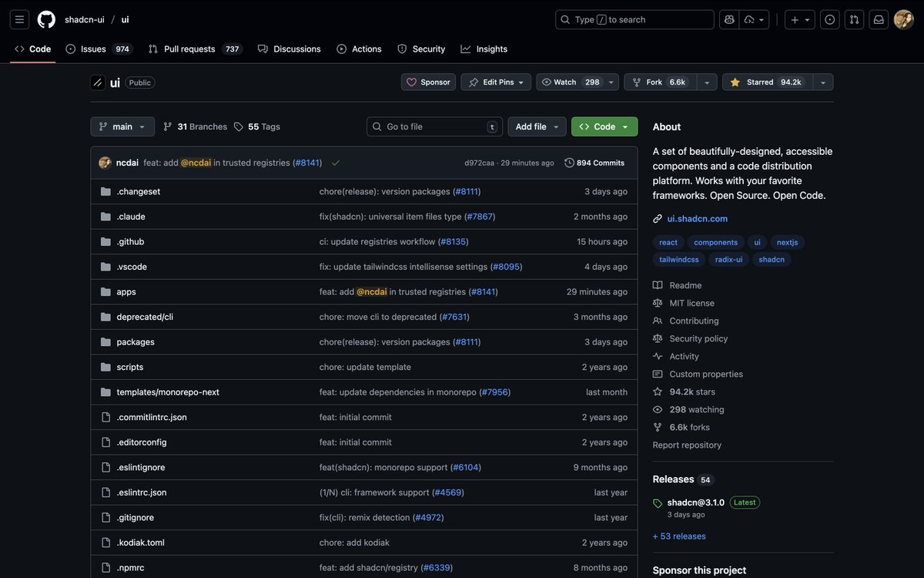Click the folder icon for .changeset
The image size is (924, 578).
pyautogui.click(x=105, y=191)
